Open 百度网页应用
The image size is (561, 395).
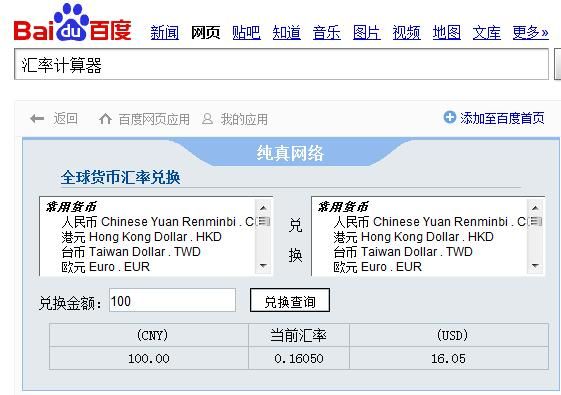pyautogui.click(x=154, y=119)
